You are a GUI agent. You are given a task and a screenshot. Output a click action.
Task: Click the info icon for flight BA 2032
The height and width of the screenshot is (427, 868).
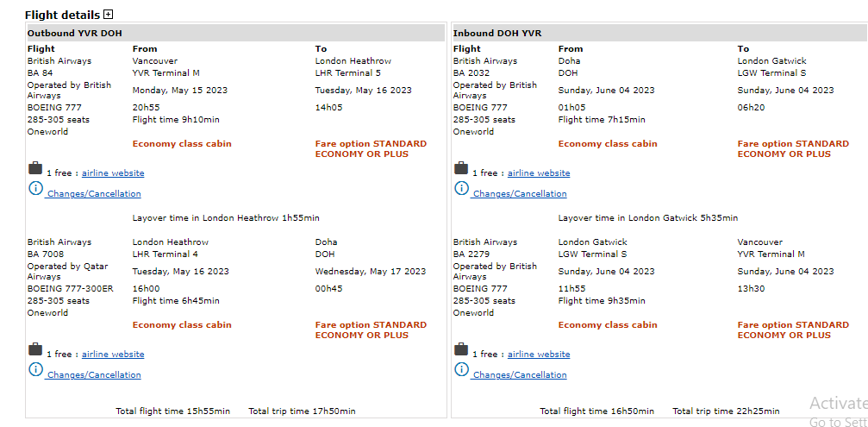[x=461, y=188]
